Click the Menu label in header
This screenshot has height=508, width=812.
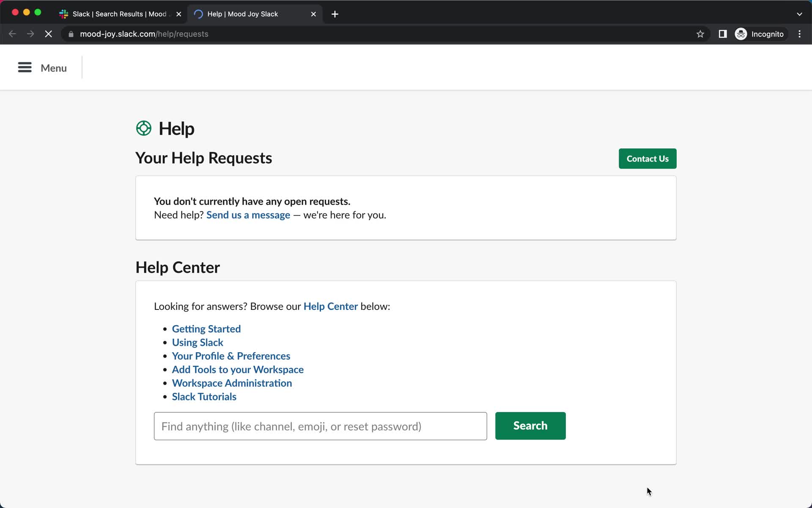[x=54, y=68]
